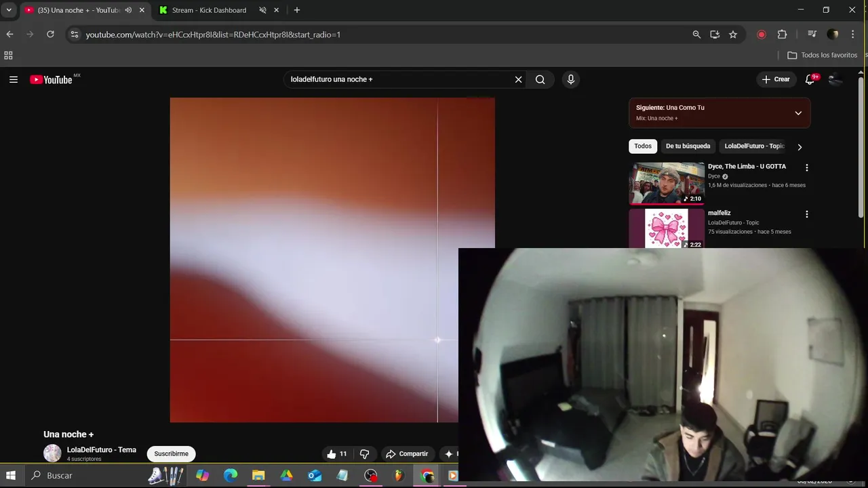868x488 pixels.
Task: Run search with the magnifier button
Action: pyautogui.click(x=540, y=79)
